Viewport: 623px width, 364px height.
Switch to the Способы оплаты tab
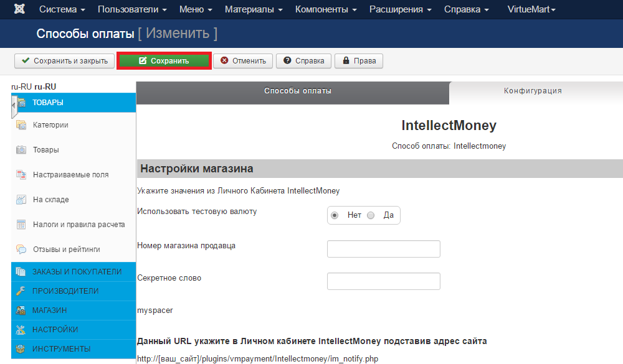(297, 91)
